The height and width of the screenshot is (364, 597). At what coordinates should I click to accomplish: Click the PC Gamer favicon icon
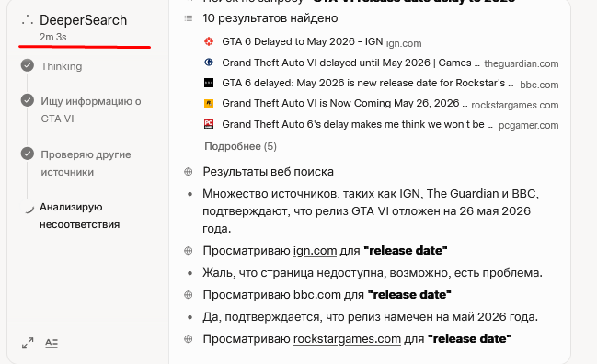click(x=209, y=124)
